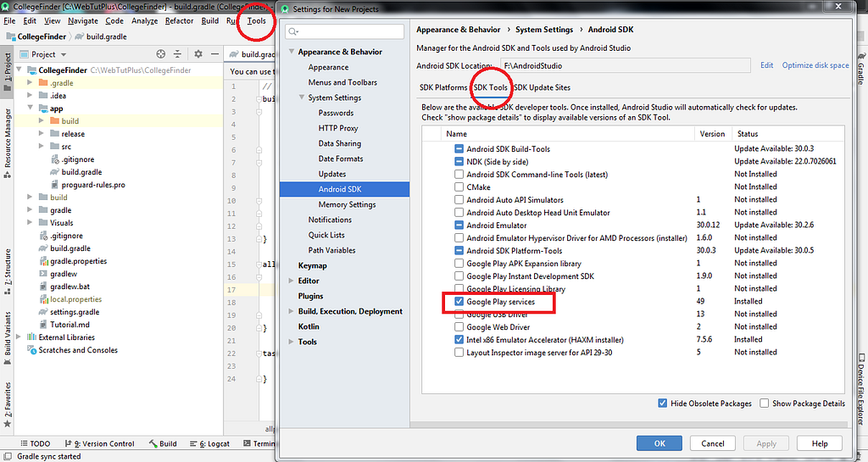Check Google Web Driver checkbox
This screenshot has height=462, width=868.
(x=459, y=327)
